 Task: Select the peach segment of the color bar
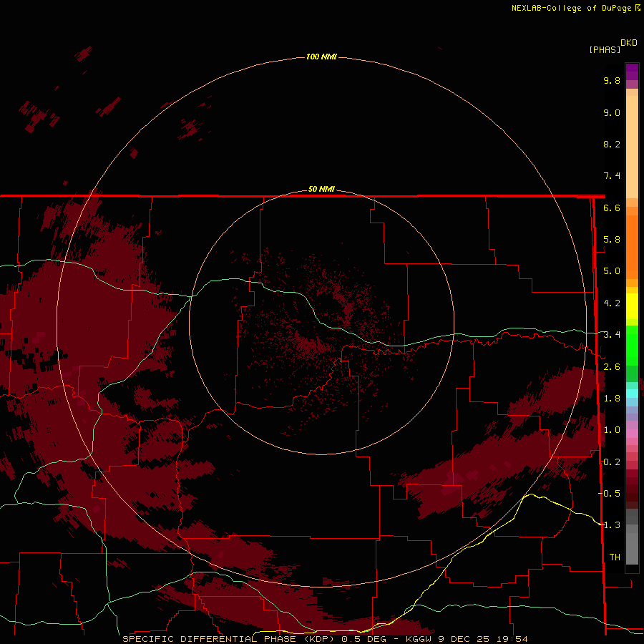point(632,147)
